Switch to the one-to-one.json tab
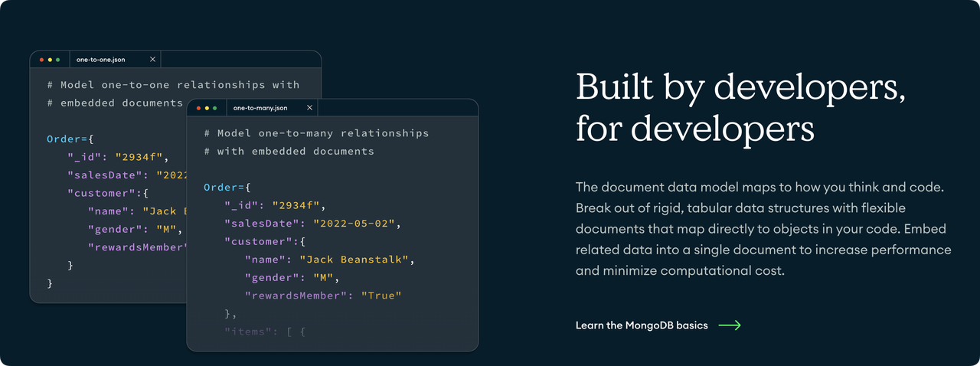The width and height of the screenshot is (980, 366). pos(115,59)
